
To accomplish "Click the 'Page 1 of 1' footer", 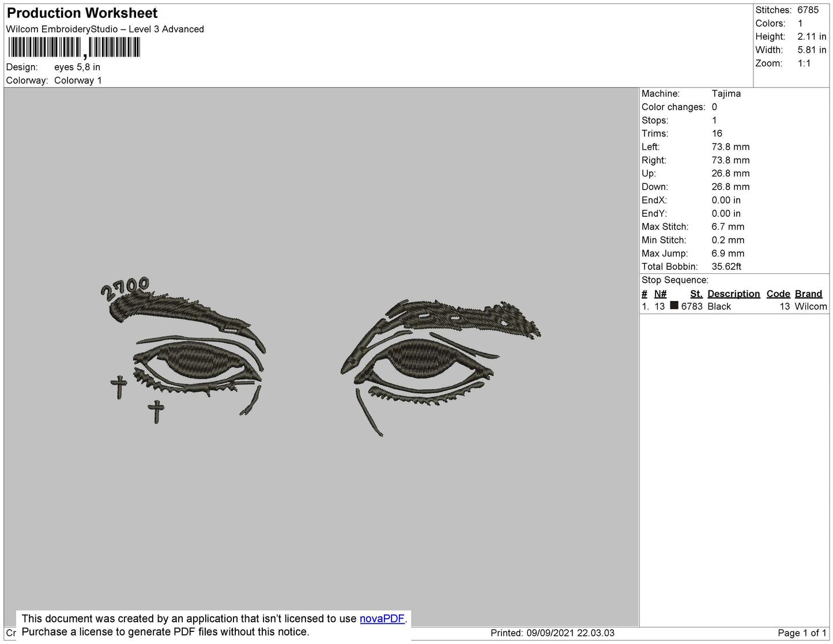I will pos(801,633).
